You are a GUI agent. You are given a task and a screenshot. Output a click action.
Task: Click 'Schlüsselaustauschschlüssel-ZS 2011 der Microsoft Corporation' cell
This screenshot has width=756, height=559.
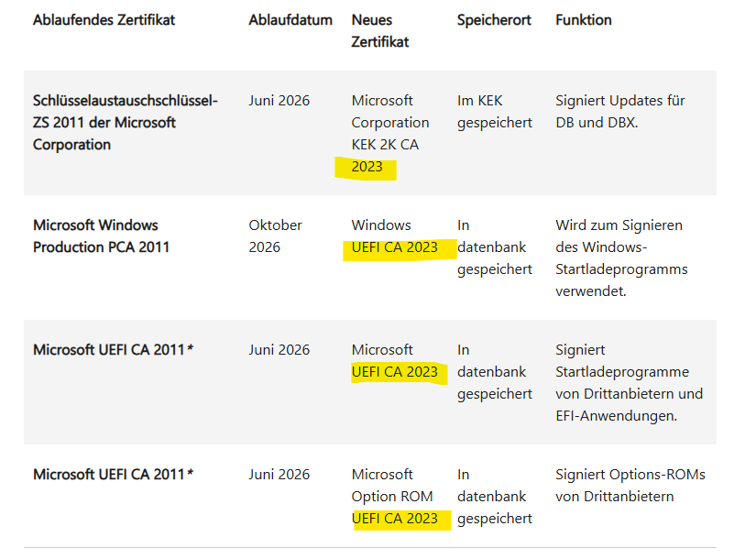click(x=125, y=122)
